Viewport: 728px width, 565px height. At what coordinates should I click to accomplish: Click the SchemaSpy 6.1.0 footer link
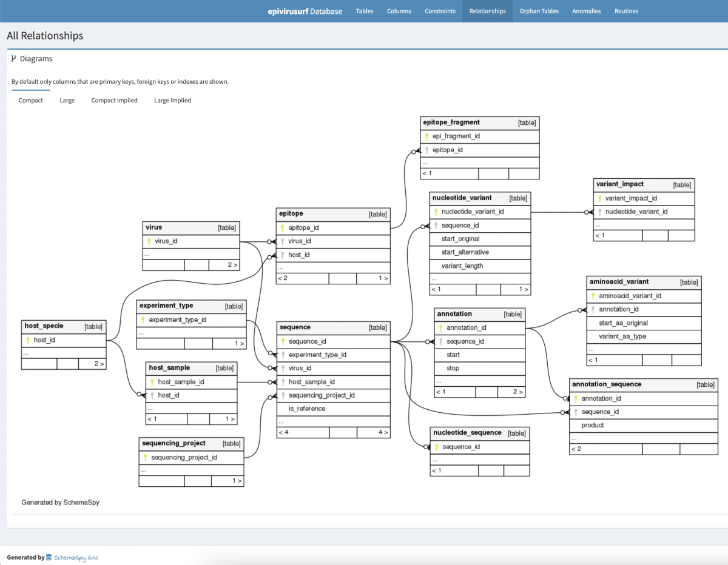tap(76, 557)
